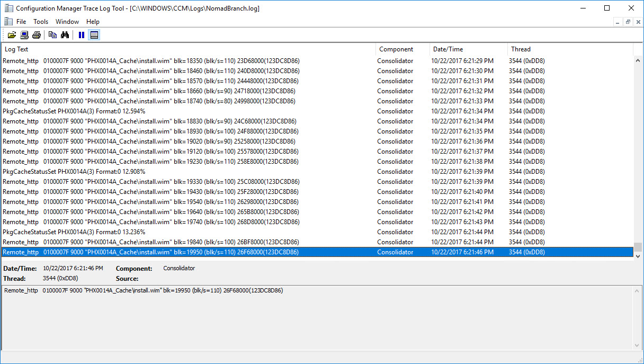Open the Help menu

pyautogui.click(x=93, y=22)
